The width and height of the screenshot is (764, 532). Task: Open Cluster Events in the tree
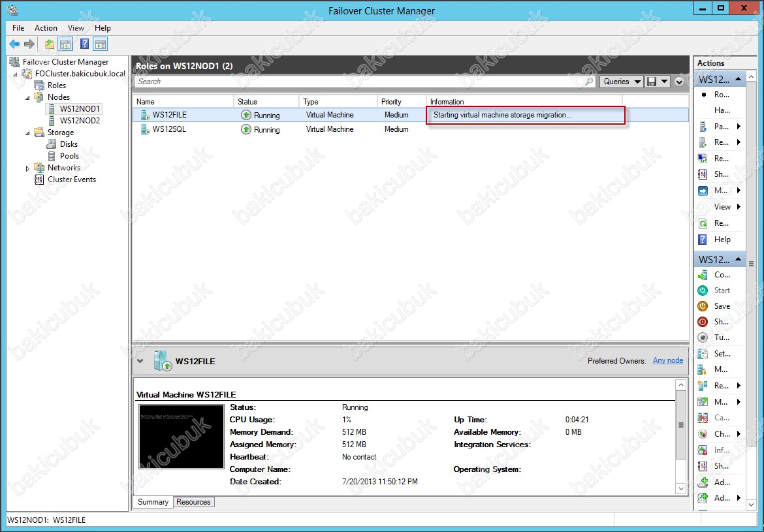72,180
